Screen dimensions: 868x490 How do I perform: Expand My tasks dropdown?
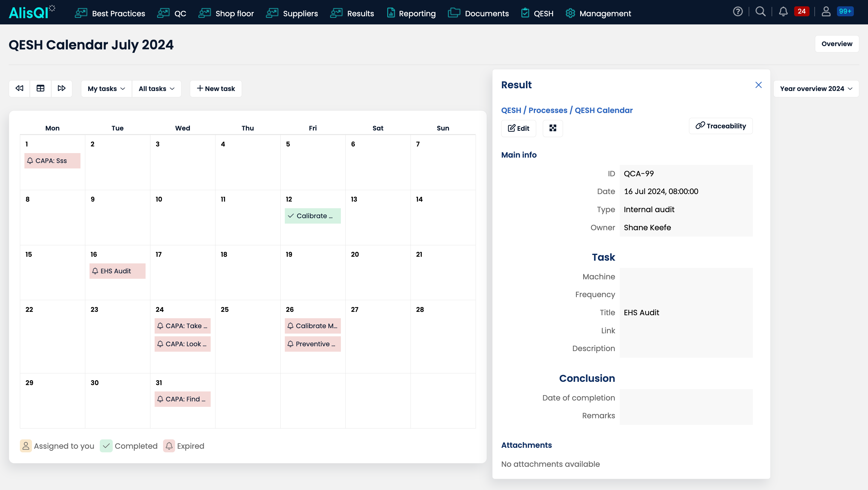[106, 89]
